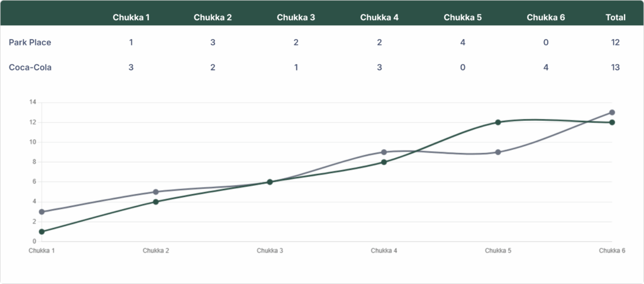Screen dimensions: 644x284
Task: Click the Chukka 4 x-axis label
Action: [384, 251]
